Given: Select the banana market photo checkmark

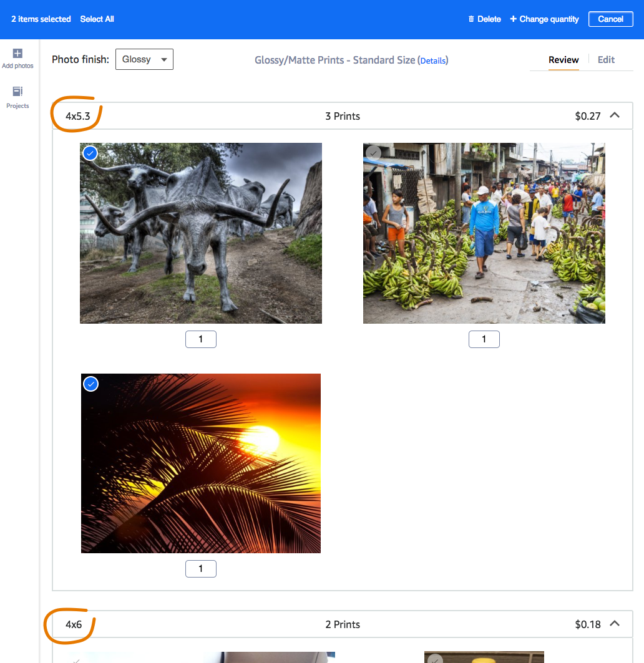Looking at the screenshot, I should click(x=373, y=153).
